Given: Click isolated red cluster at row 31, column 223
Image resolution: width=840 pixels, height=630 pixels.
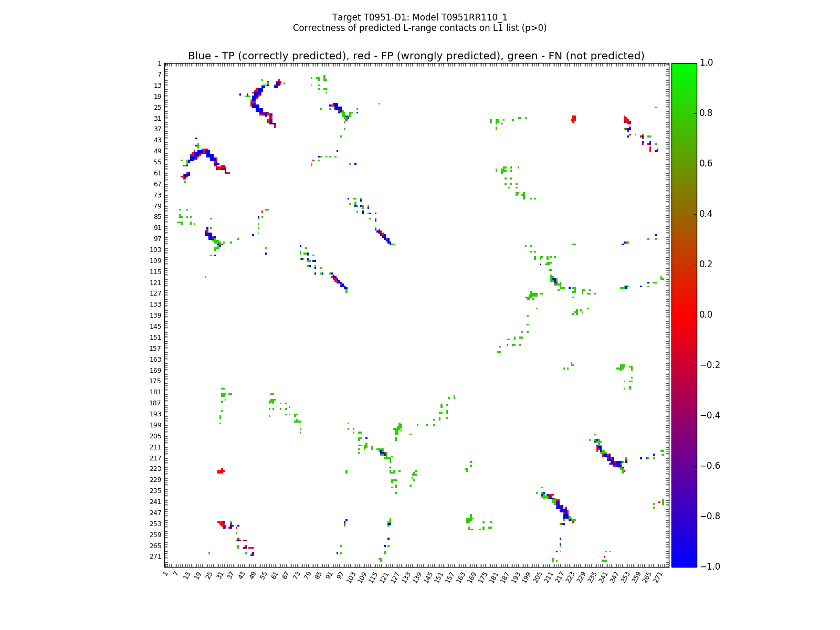Looking at the screenshot, I should [x=574, y=119].
